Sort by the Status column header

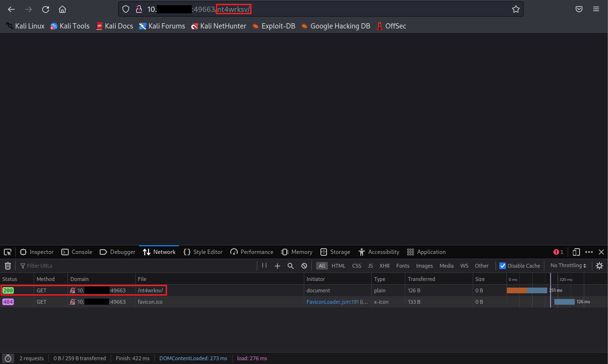coord(17,279)
